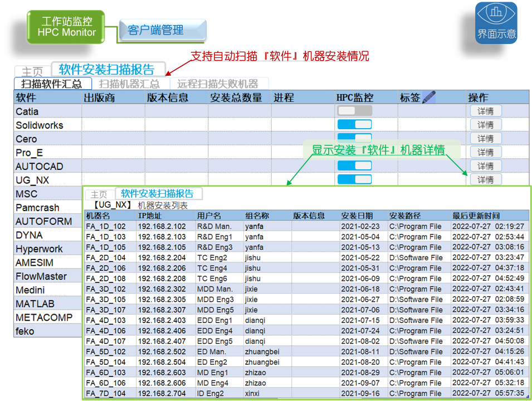This screenshot has width=532, height=401.
Task: Open the 扫描软件汇总 tab
Action: [52, 84]
